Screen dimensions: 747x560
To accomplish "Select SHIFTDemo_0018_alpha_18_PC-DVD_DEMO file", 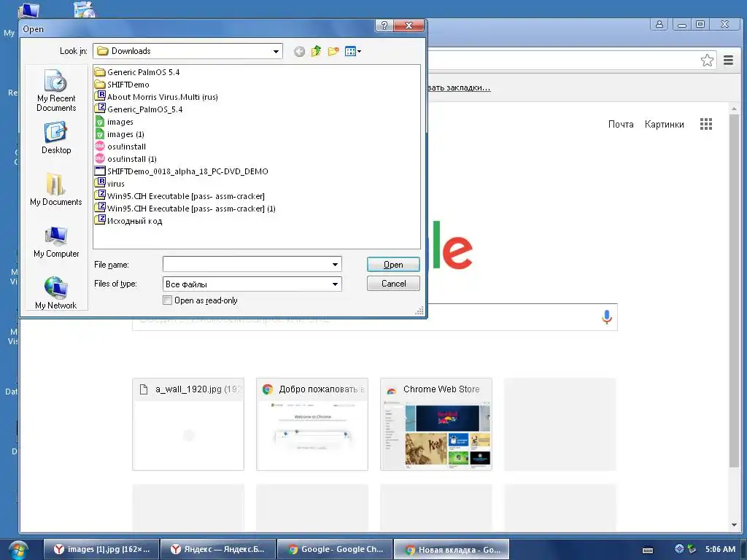I will click(182, 171).
